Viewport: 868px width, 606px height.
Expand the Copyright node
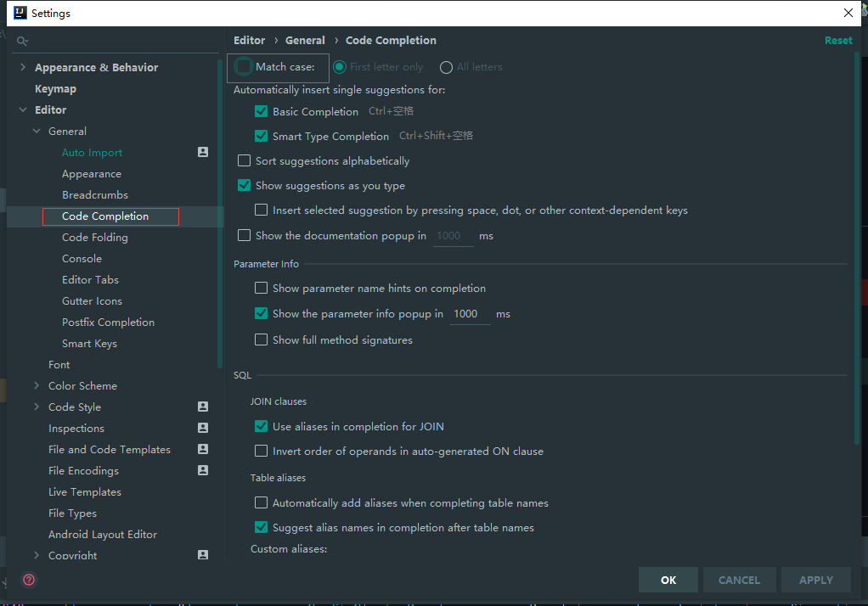(x=37, y=554)
